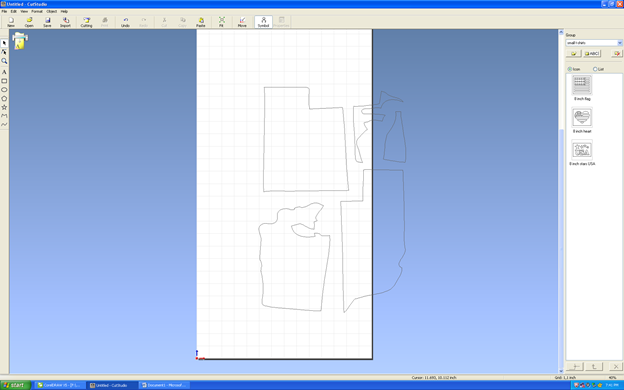Open the File menu

[4, 12]
